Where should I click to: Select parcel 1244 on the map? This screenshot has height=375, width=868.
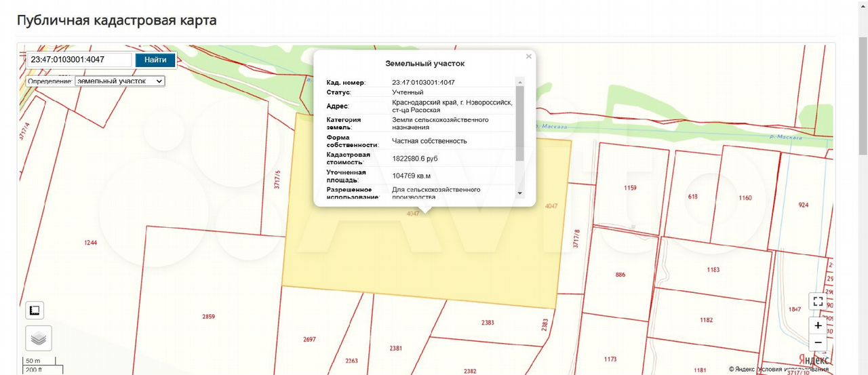point(91,242)
